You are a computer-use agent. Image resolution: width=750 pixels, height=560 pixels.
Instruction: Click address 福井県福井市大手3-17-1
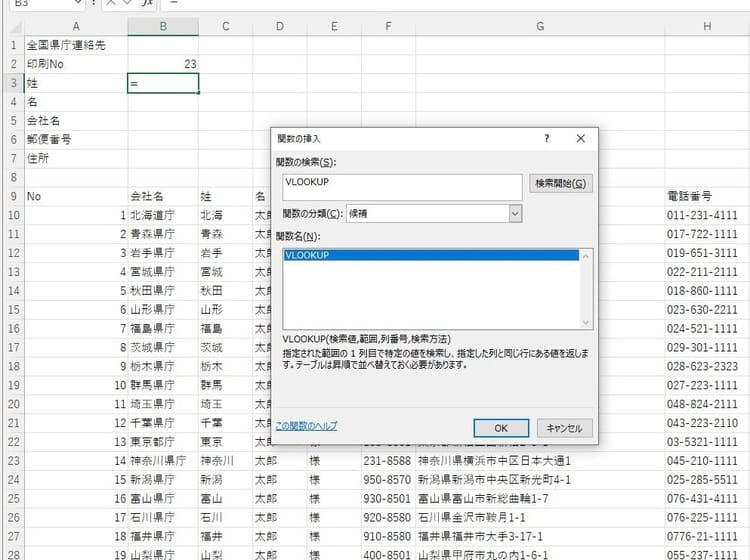point(540,537)
